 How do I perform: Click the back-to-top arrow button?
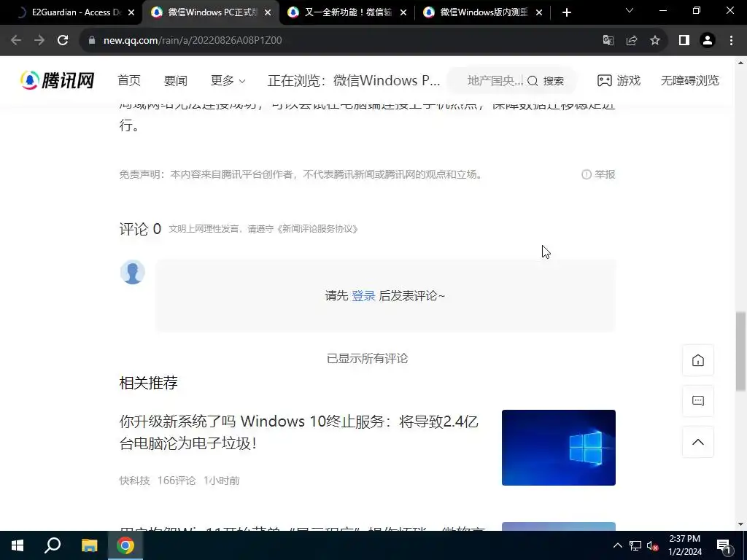698,442
